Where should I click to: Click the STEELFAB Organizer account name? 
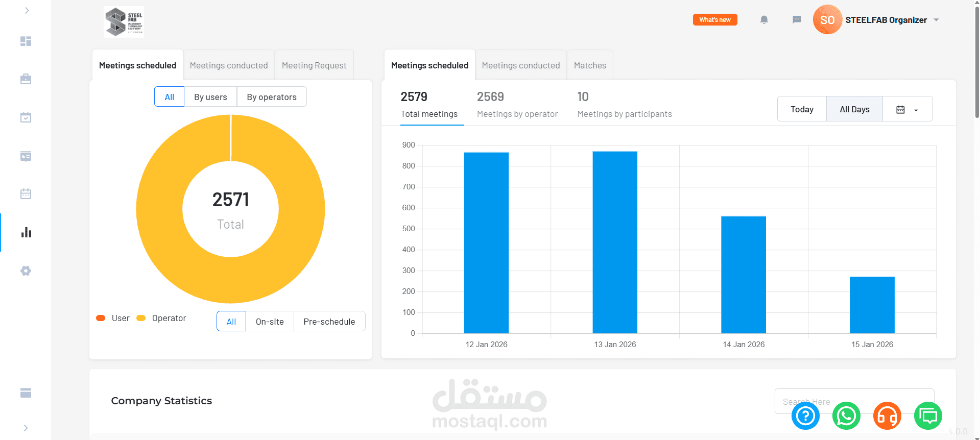(886, 20)
